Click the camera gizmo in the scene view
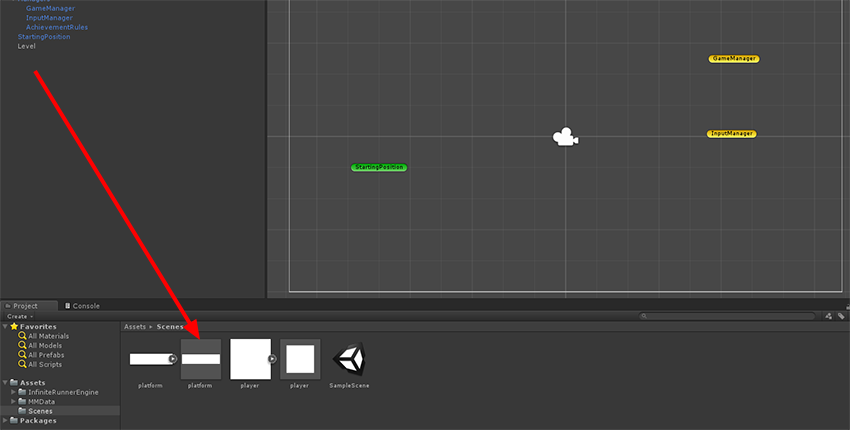The height and width of the screenshot is (430, 850). (566, 137)
